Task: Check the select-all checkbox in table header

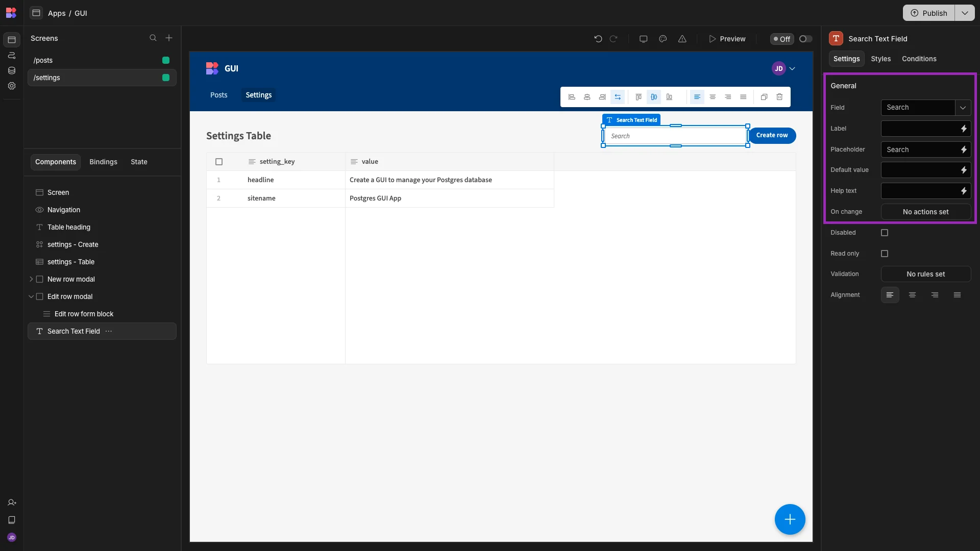Action: [219, 162]
